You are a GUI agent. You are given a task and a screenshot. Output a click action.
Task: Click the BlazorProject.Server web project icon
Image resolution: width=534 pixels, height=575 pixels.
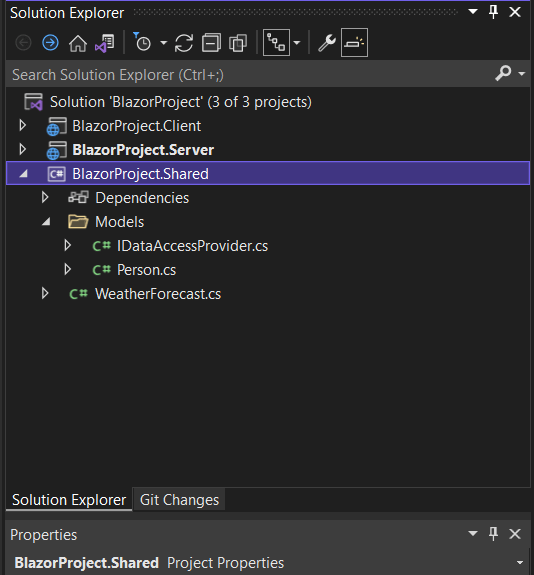[56, 150]
